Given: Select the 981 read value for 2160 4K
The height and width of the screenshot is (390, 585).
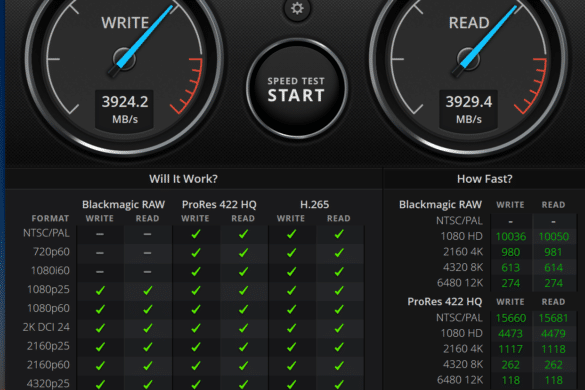Looking at the screenshot, I should click(553, 252).
